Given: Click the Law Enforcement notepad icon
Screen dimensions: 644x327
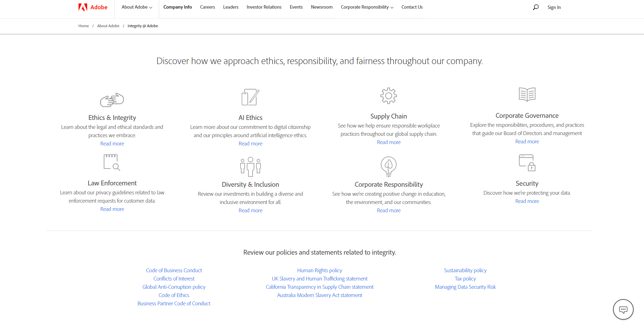Looking at the screenshot, I should pos(112,162).
